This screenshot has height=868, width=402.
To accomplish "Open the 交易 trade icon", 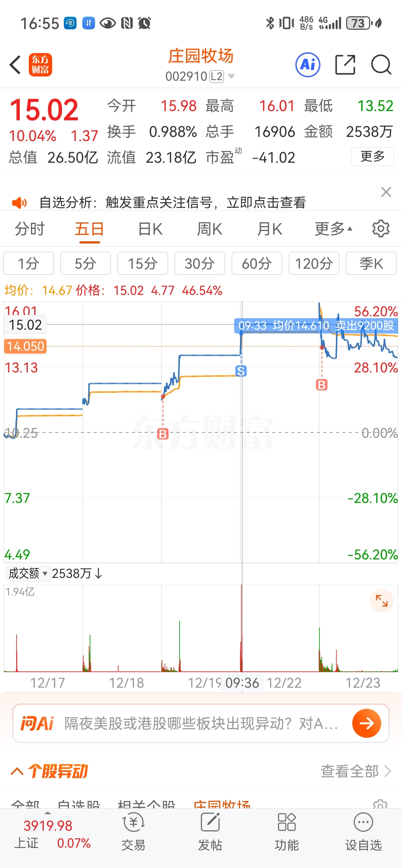I will [x=133, y=831].
